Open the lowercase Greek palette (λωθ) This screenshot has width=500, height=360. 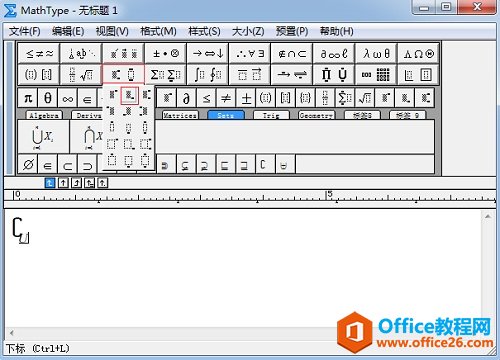[376, 53]
